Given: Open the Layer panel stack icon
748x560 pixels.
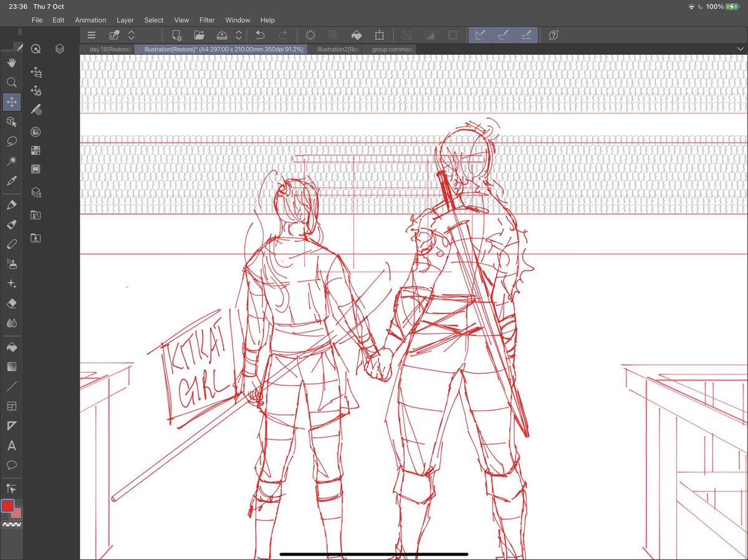Looking at the screenshot, I should (x=59, y=49).
